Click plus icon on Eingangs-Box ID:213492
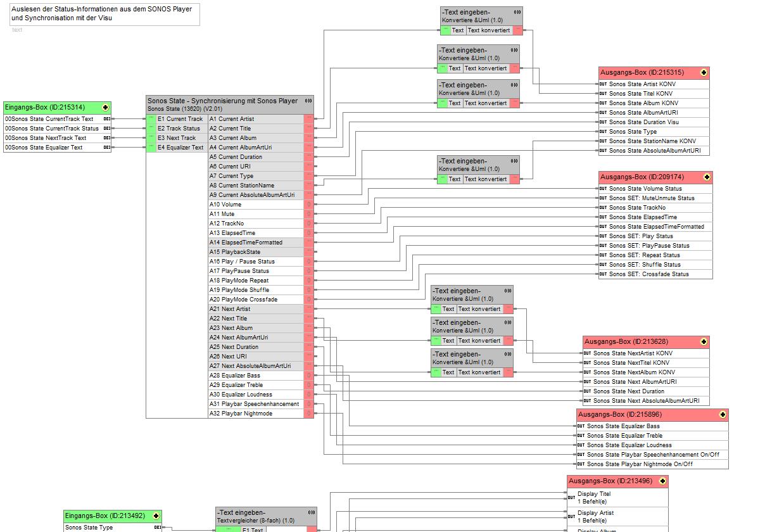 pos(156,516)
